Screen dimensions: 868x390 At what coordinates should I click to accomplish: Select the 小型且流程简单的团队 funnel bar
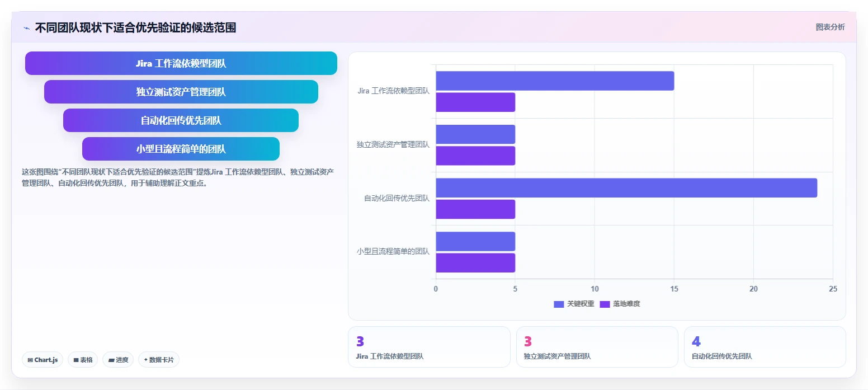pyautogui.click(x=181, y=149)
